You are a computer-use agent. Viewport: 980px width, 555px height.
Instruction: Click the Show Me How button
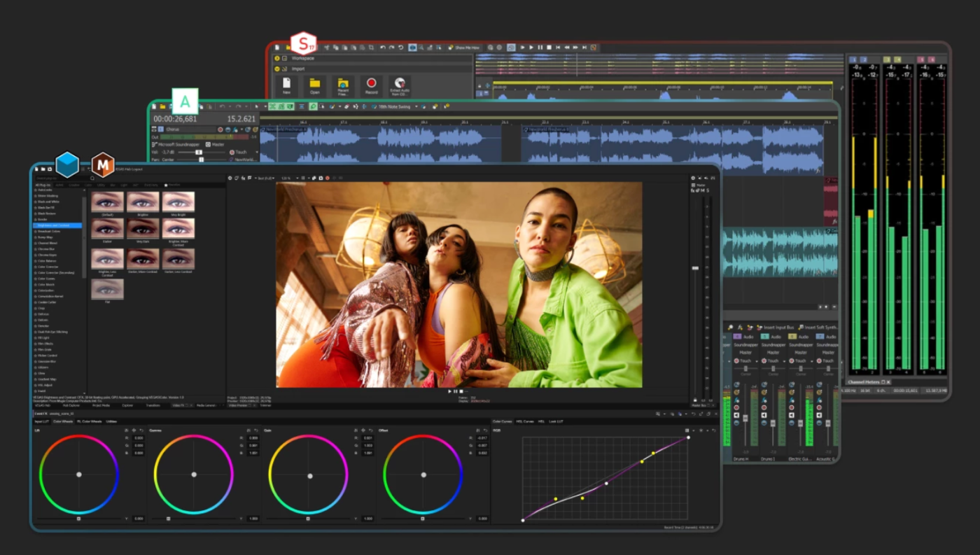tap(463, 48)
